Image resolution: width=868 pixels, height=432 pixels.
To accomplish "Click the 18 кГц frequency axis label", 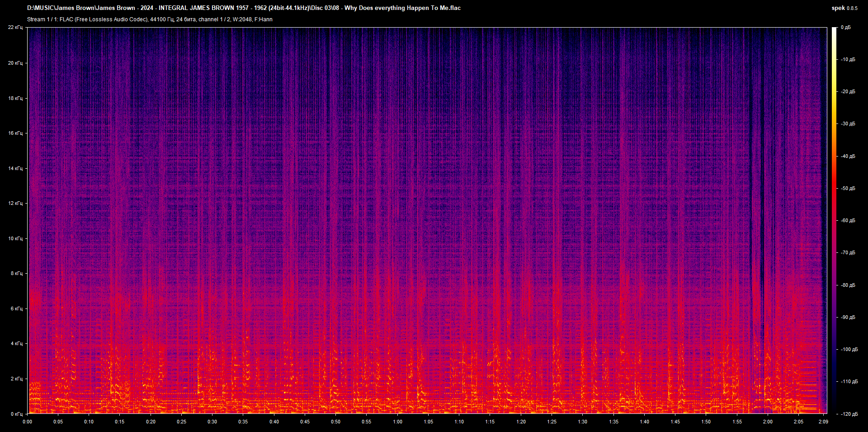I will (15, 98).
